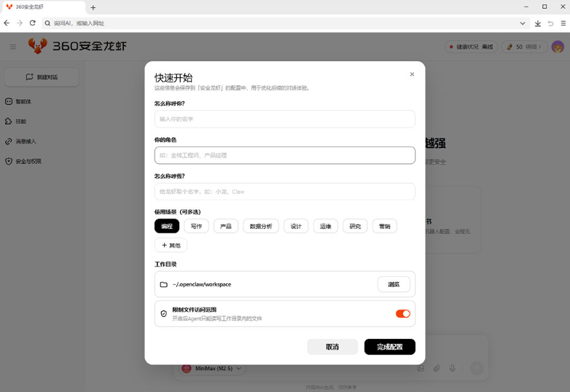Screen dimensions: 570x392
Task: Open a new tab with plus button
Action: pos(93,7)
